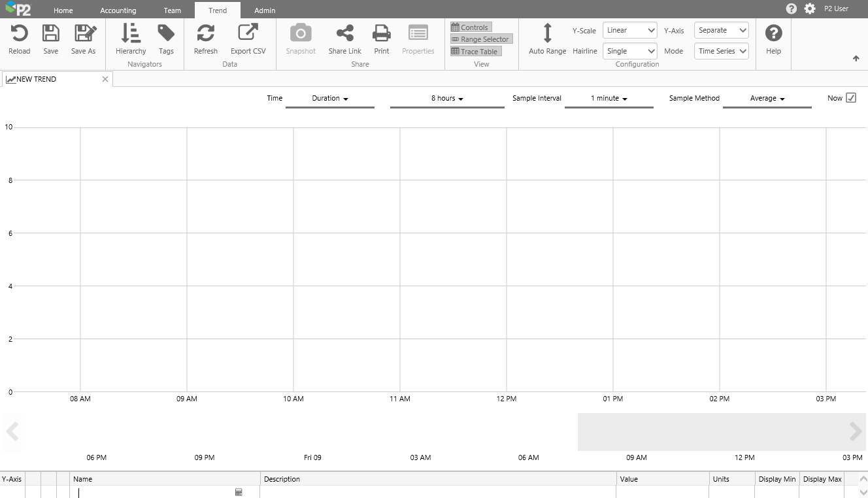Click the Save As icon

(x=84, y=34)
